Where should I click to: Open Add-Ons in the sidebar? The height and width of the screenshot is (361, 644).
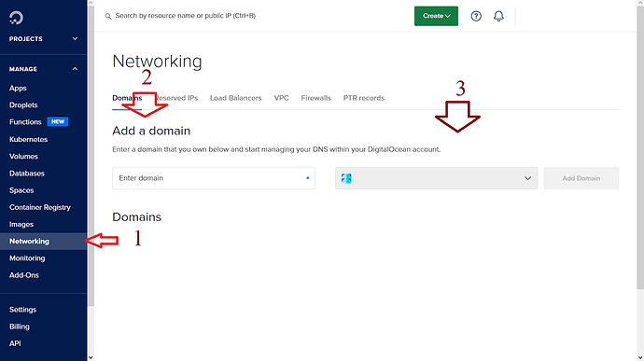point(24,275)
